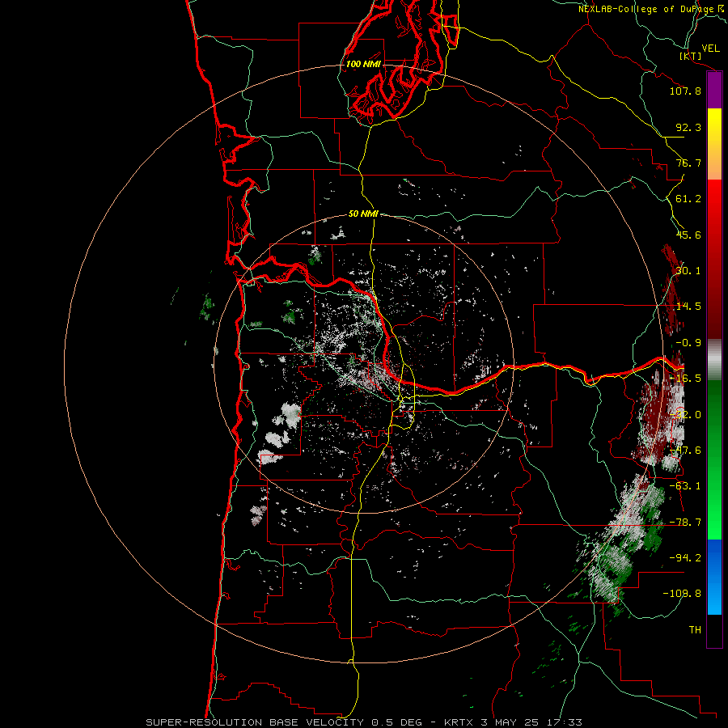Screen dimensions: 728x728
Task: Pick the light blue band near -109.8
Action: tap(714, 596)
